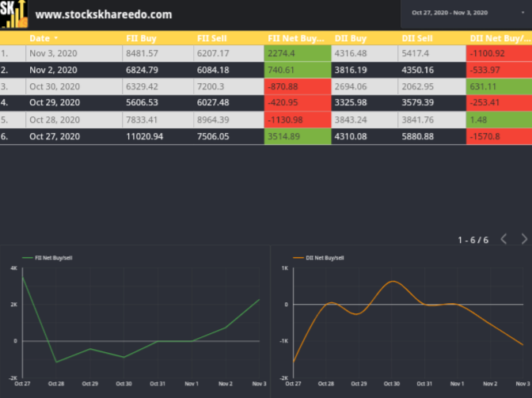Click the DII Net Buy column header
The image size is (532, 398).
pyautogui.click(x=500, y=38)
